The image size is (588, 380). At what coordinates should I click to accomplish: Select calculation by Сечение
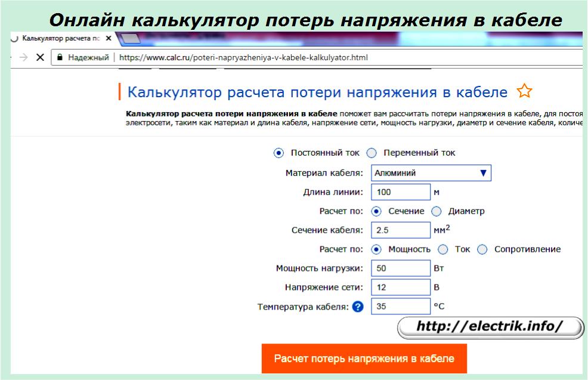click(376, 211)
